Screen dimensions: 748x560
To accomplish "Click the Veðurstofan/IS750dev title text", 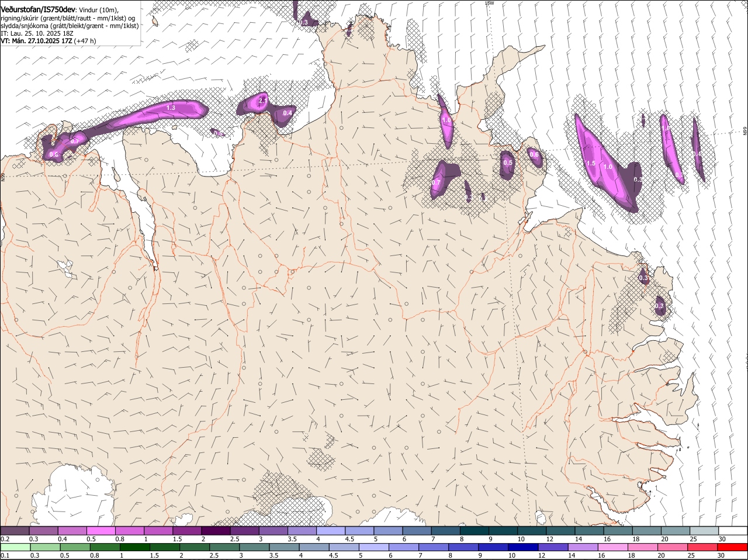I will pyautogui.click(x=38, y=10).
